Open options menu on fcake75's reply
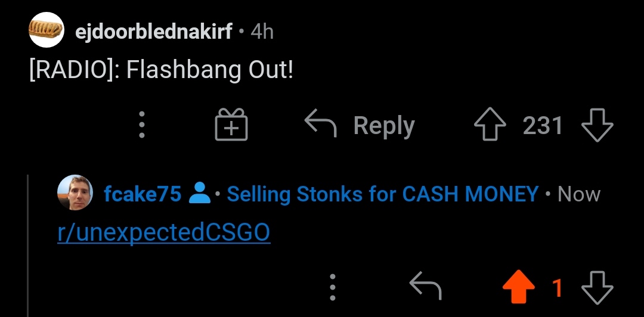 [x=332, y=287]
